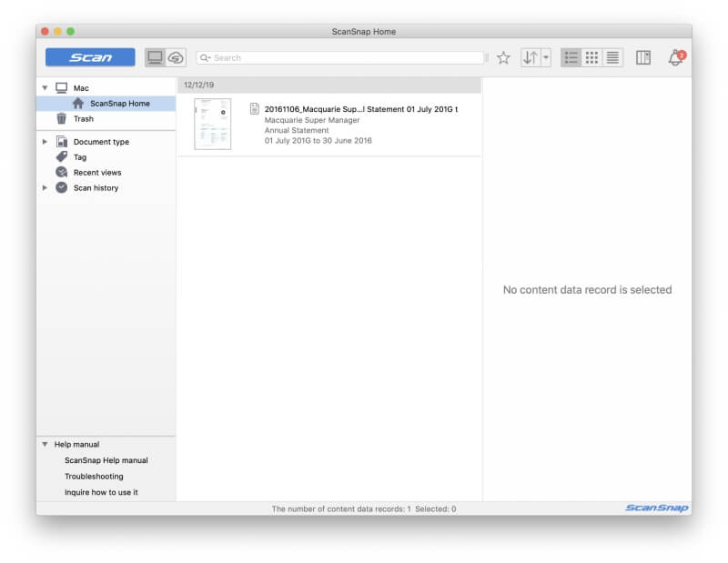Select the 20161106_Macquarie statement title
The width and height of the screenshot is (728, 563).
click(x=361, y=109)
